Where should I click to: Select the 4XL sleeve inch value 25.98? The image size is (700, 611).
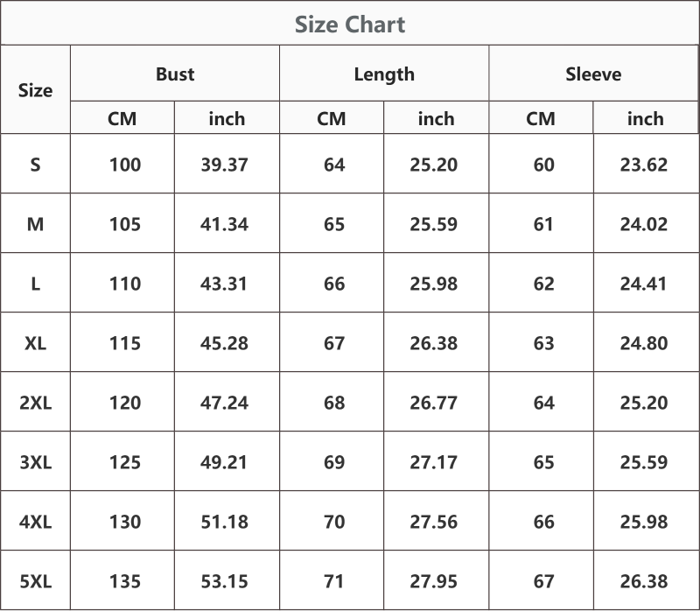coord(644,522)
